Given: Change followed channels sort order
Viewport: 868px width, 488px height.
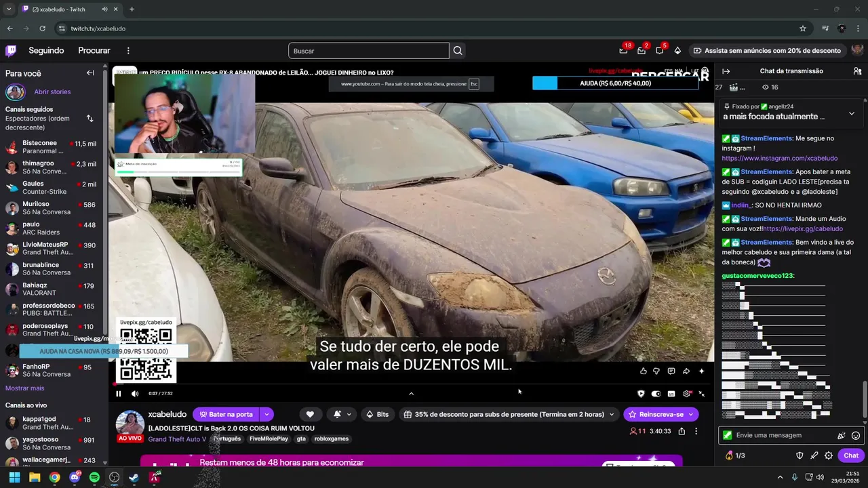Looking at the screenshot, I should pyautogui.click(x=90, y=119).
